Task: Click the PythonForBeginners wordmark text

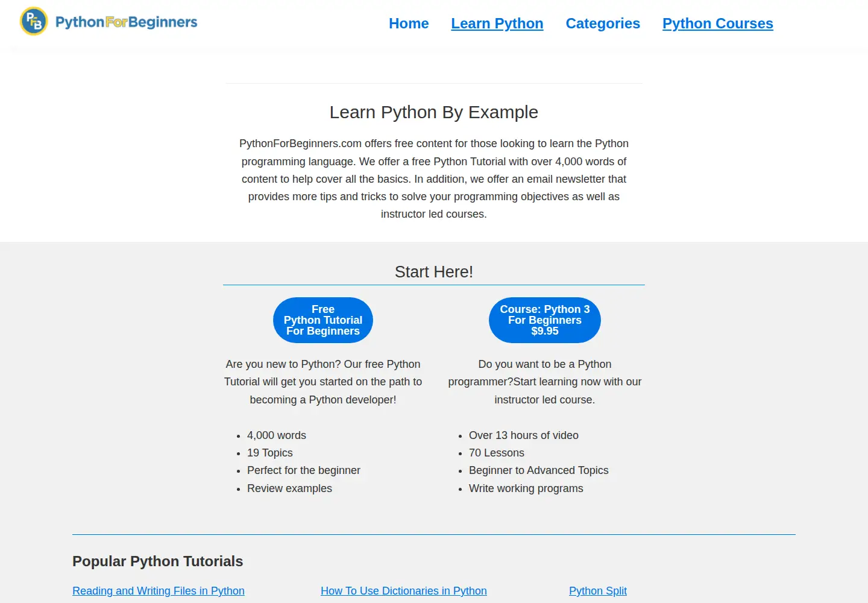Action: click(127, 22)
